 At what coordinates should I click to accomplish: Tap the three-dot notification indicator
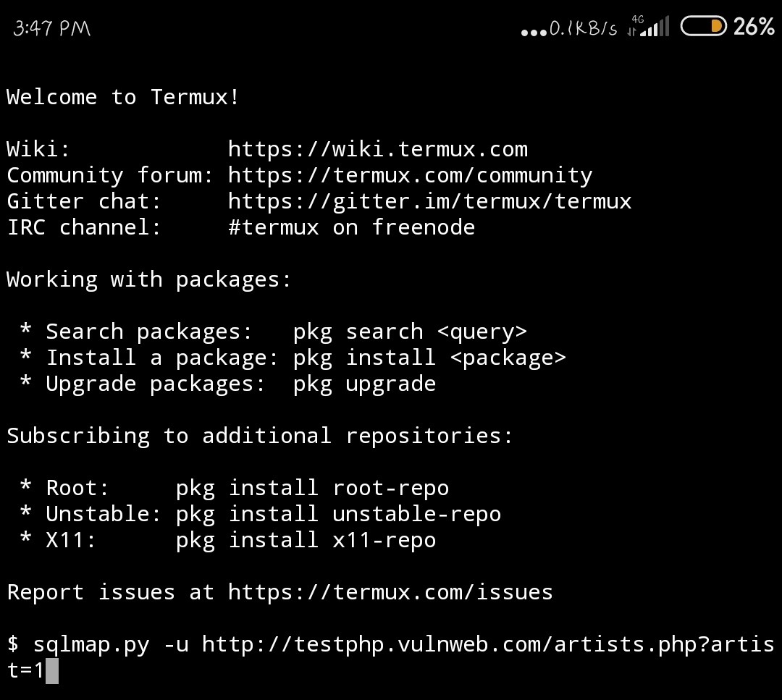[x=534, y=32]
